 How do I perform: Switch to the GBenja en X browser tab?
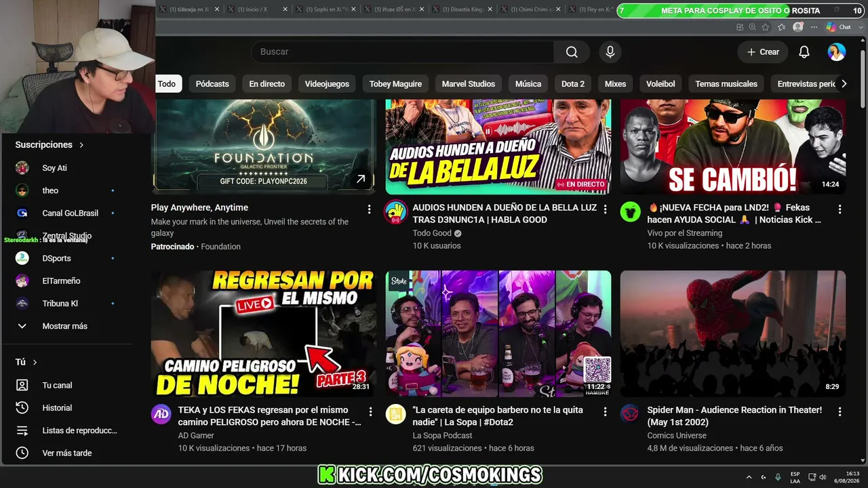[x=189, y=9]
